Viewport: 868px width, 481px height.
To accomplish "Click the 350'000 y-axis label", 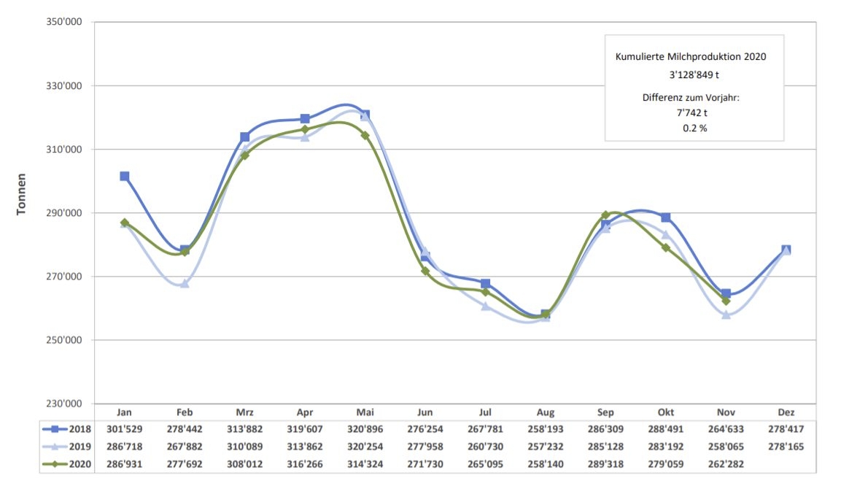I will (x=64, y=23).
